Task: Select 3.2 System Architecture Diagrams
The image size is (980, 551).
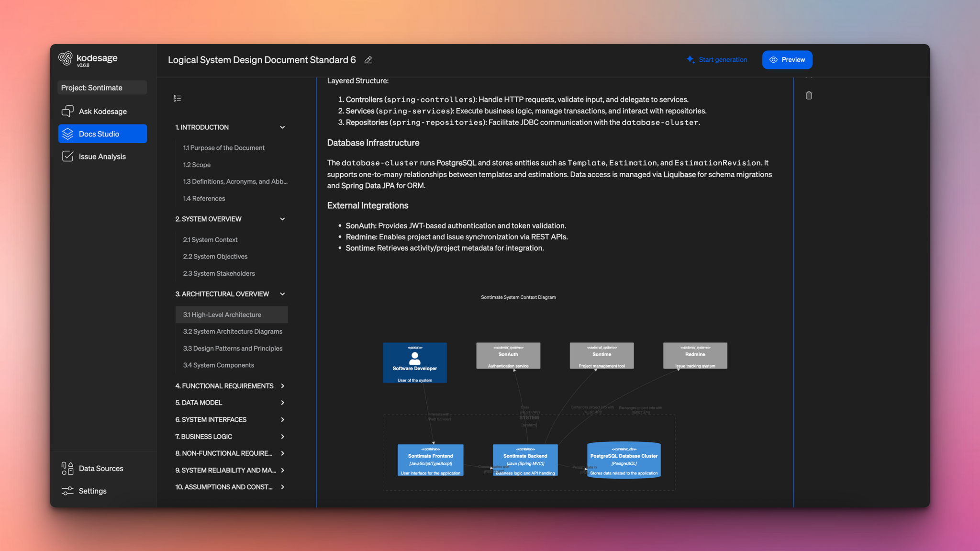Action: [233, 331]
